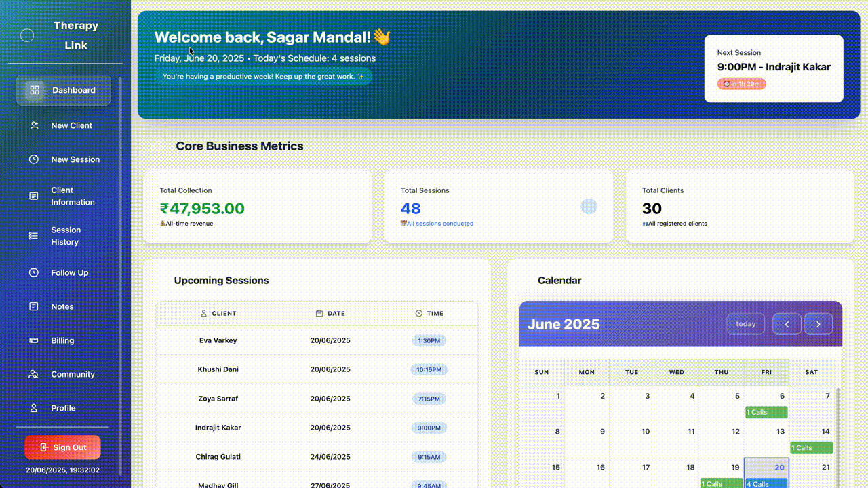
Task: Select the Billing card icon
Action: (34, 340)
